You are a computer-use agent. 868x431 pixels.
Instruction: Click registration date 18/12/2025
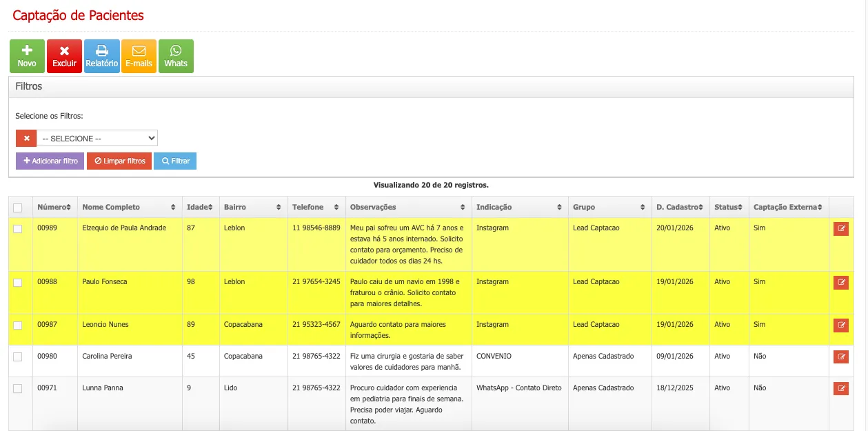pyautogui.click(x=674, y=388)
